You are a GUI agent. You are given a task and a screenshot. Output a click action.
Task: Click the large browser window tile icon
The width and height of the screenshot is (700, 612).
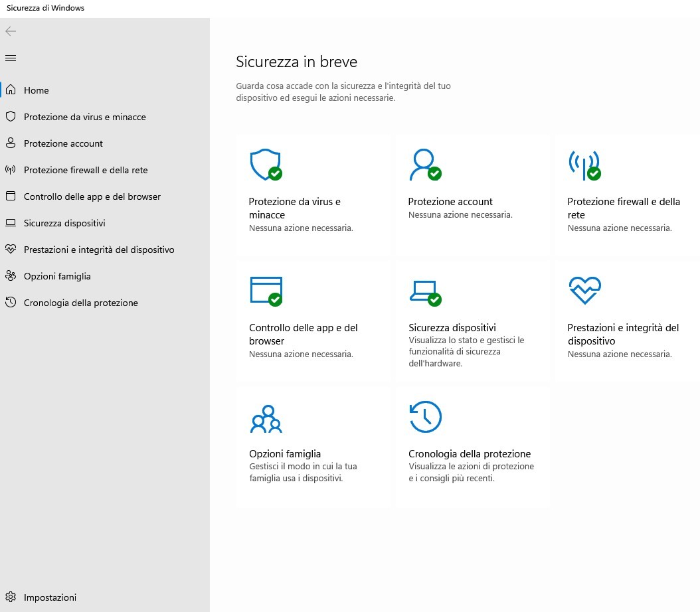(x=266, y=291)
